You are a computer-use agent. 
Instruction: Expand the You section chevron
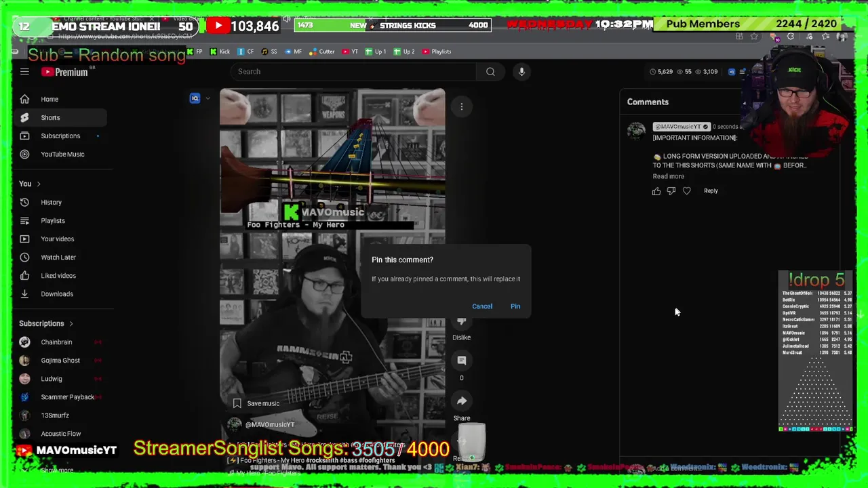pyautogui.click(x=39, y=184)
